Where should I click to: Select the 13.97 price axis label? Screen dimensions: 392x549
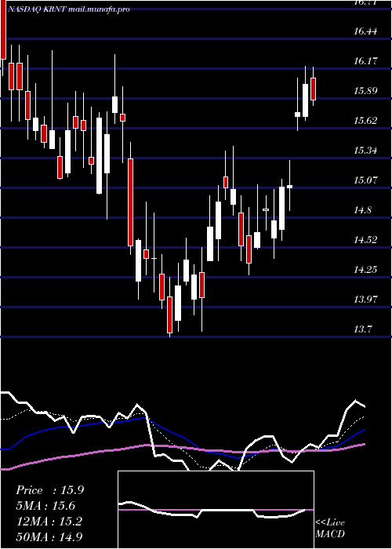coord(365,300)
